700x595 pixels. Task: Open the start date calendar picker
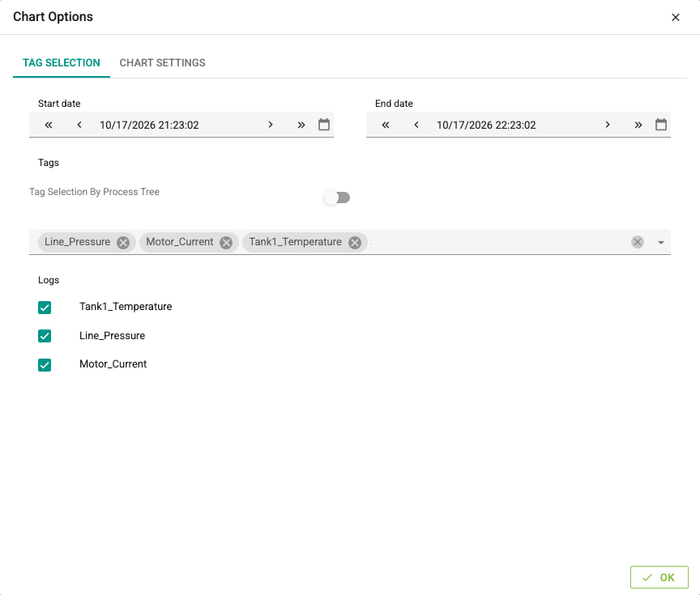pos(324,125)
